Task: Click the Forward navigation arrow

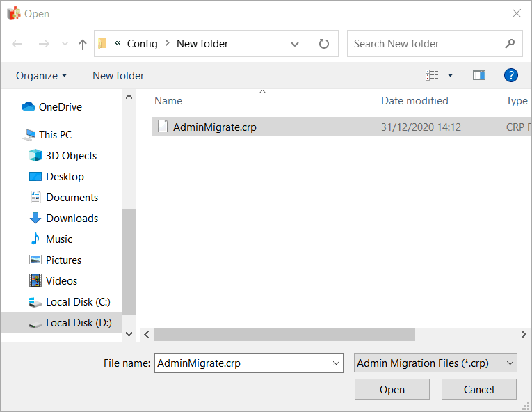Action: tap(43, 44)
